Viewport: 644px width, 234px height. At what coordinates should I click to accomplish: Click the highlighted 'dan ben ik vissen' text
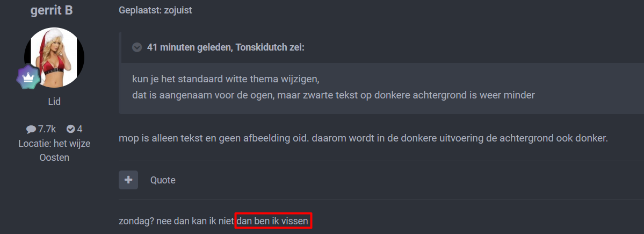click(x=273, y=221)
